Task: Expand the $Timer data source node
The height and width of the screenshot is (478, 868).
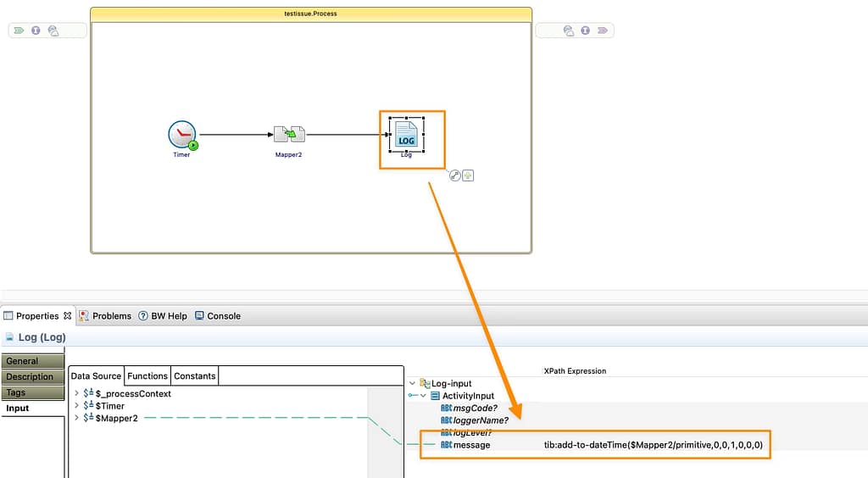Action: pyautogui.click(x=76, y=406)
